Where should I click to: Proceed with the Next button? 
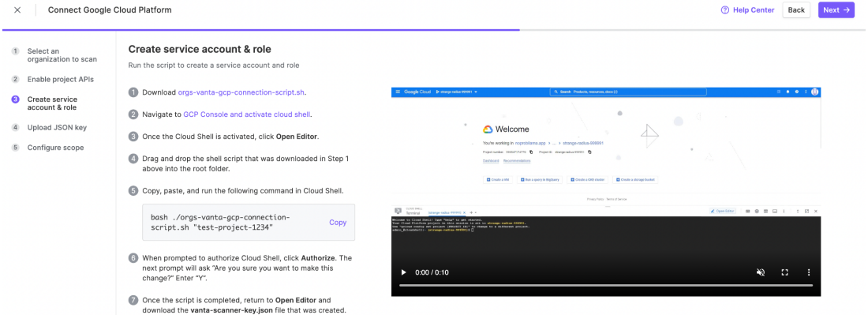coord(836,10)
